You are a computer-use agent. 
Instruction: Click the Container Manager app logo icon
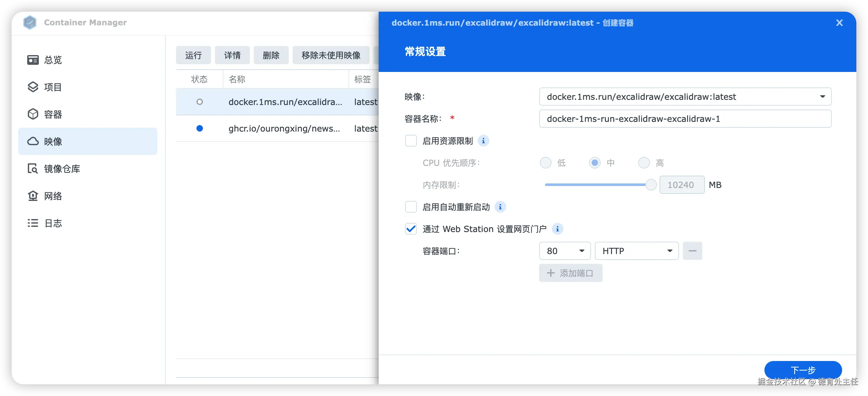30,23
